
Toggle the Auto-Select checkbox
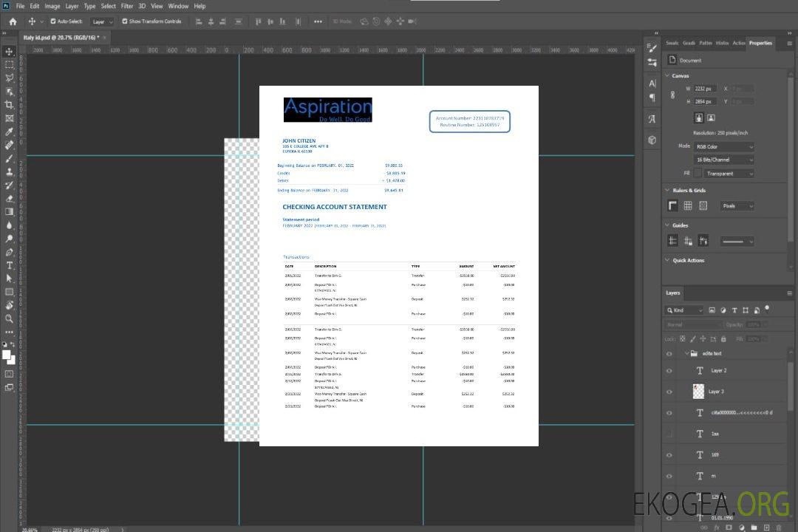click(x=53, y=21)
